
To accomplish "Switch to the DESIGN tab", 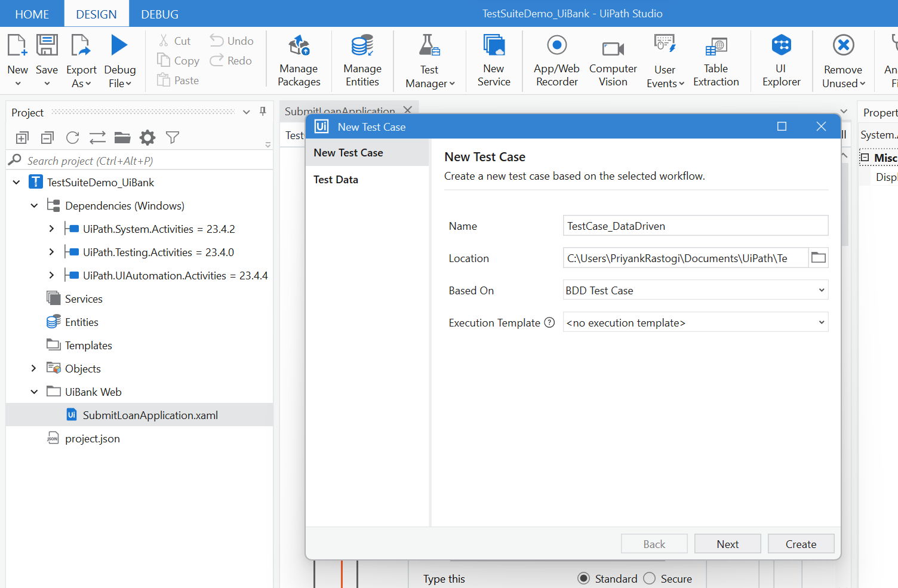I will click(96, 14).
